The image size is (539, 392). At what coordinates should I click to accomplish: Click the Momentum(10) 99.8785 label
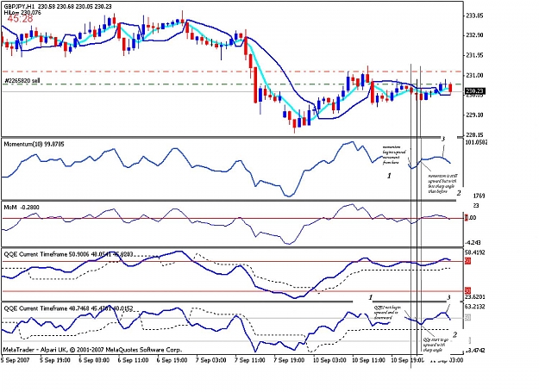click(x=34, y=145)
